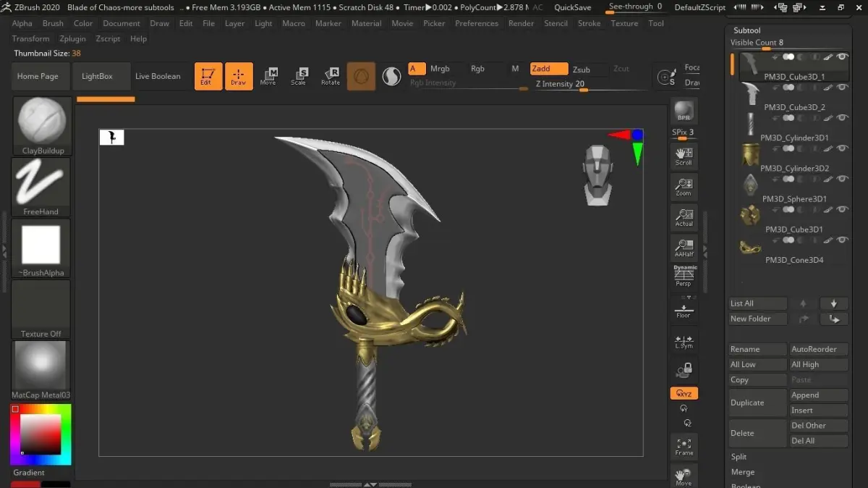Open the Texture Off picker
Viewport: 868px width, 488px height.
click(41, 309)
